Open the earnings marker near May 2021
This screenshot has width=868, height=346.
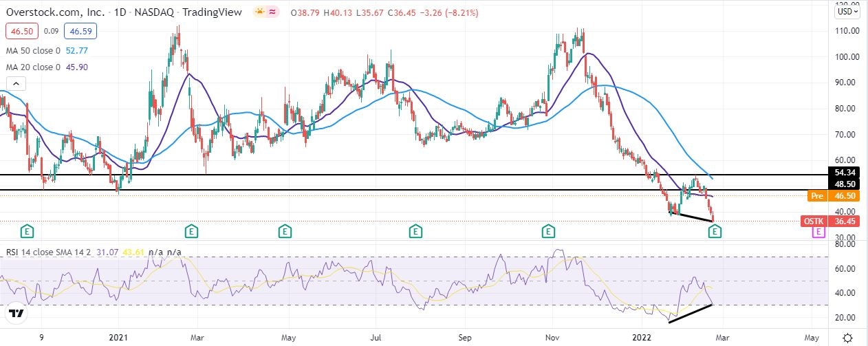284,231
